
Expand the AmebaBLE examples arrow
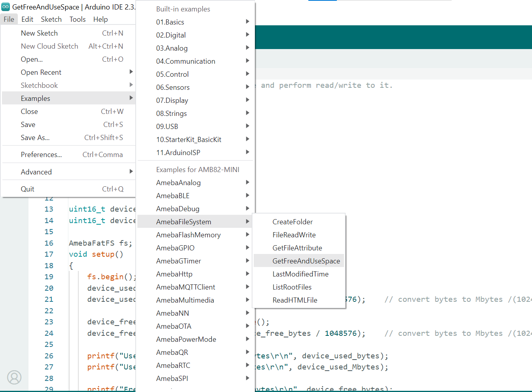[247, 195]
